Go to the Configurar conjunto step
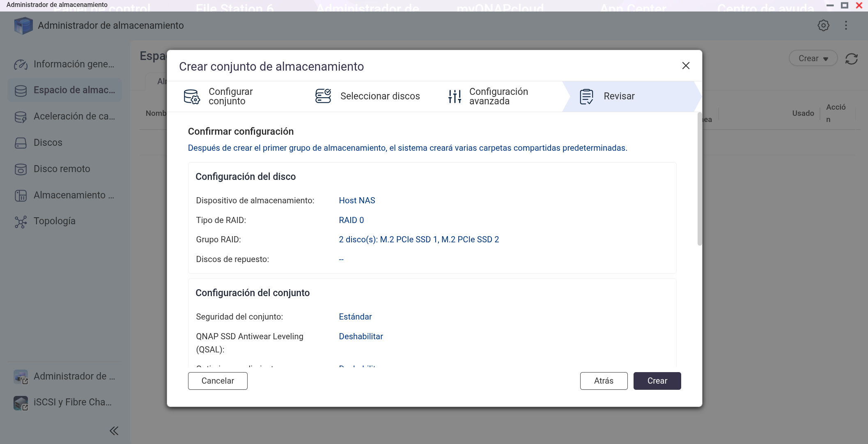Image resolution: width=868 pixels, height=444 pixels. click(230, 97)
